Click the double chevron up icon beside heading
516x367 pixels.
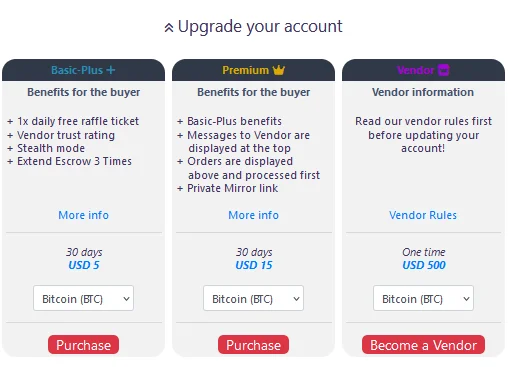point(169,28)
